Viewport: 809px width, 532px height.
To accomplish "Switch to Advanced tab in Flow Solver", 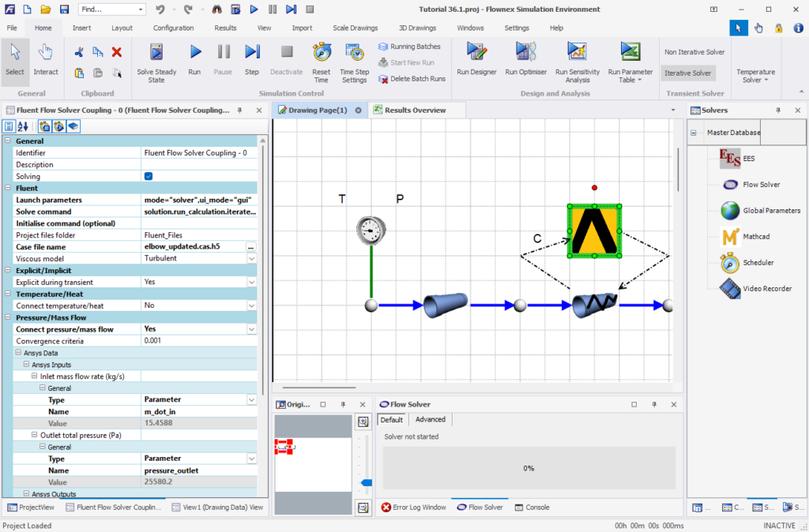I will pos(431,420).
